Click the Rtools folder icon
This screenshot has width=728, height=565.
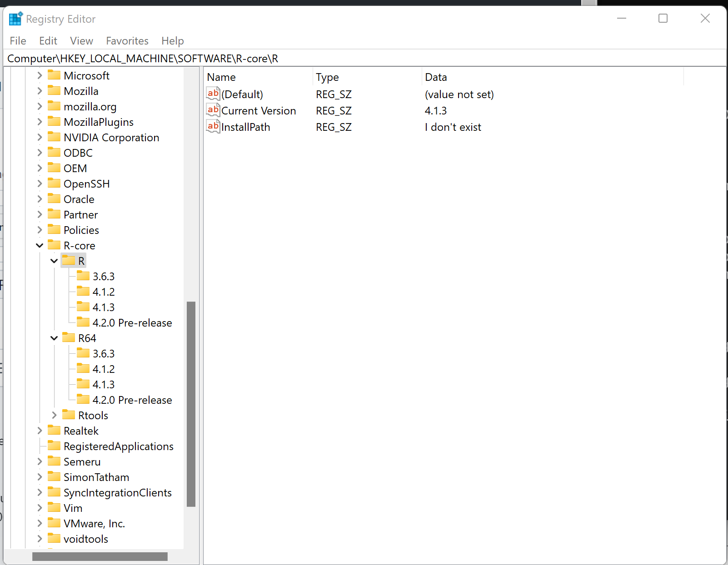[x=68, y=415]
